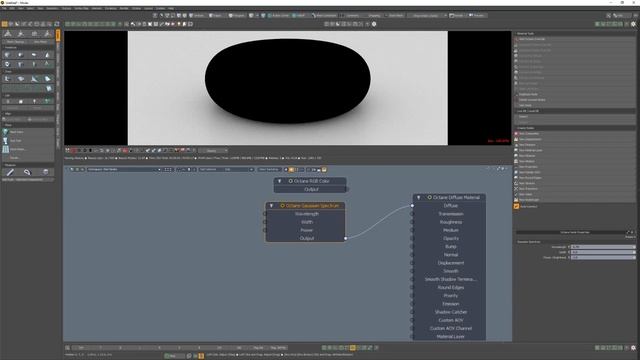Click the New Round Edges icon
This screenshot has height=360, width=640.
coord(516,178)
